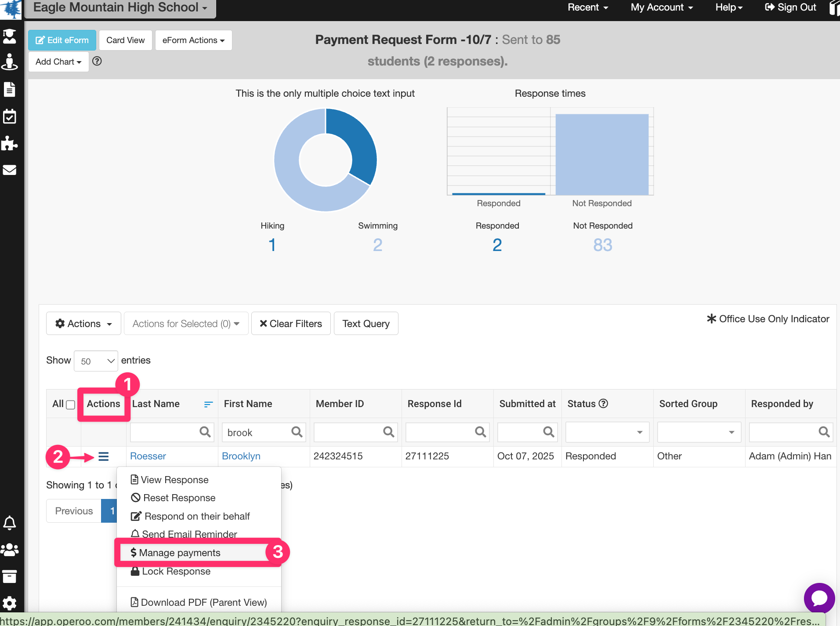Click the help question mark beside Add Chart
This screenshot has width=840, height=626.
[x=97, y=61]
